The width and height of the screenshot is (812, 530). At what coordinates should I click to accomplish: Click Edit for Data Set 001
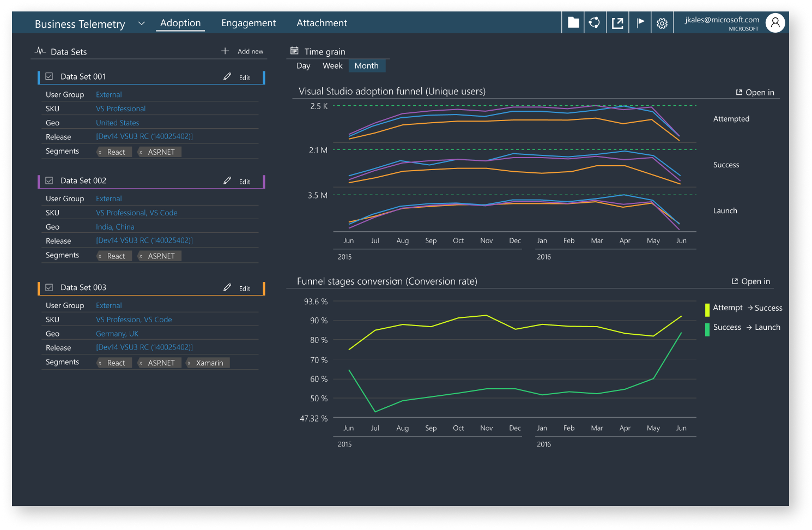245,77
